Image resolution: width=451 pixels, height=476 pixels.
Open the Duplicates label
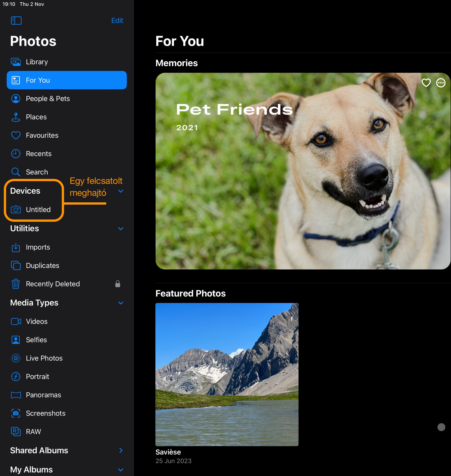[x=43, y=266]
